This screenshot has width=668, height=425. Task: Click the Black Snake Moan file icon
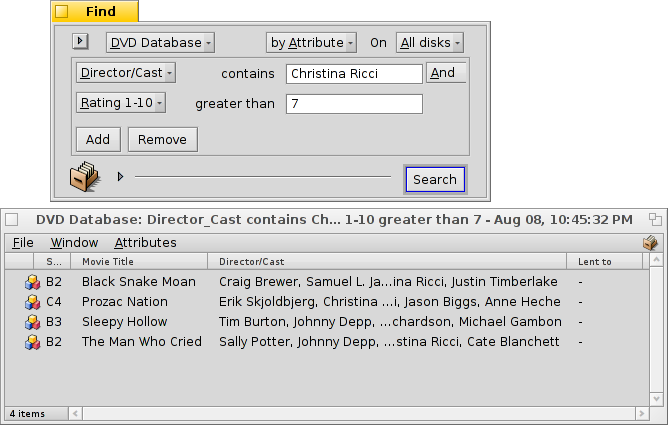click(x=32, y=282)
